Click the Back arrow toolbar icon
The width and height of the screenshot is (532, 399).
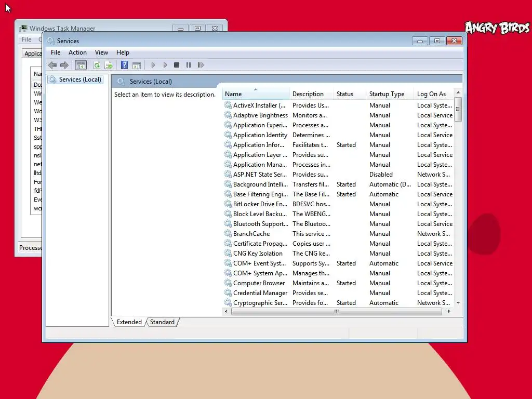[52, 65]
